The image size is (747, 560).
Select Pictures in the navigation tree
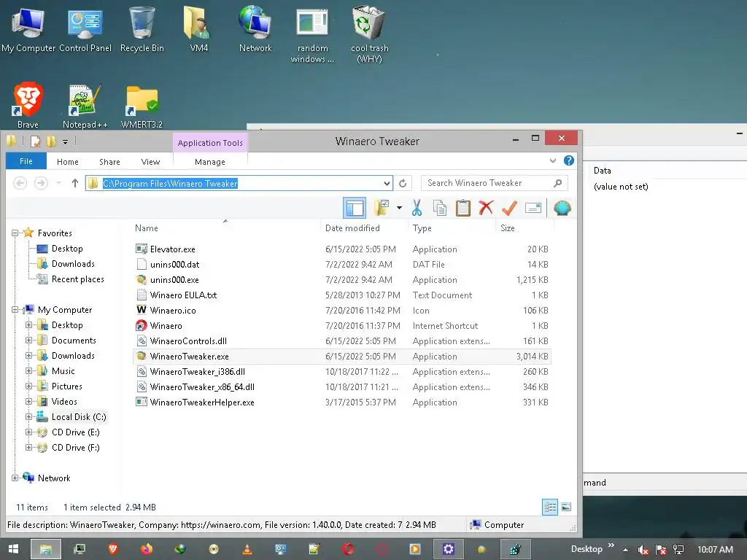coord(66,386)
